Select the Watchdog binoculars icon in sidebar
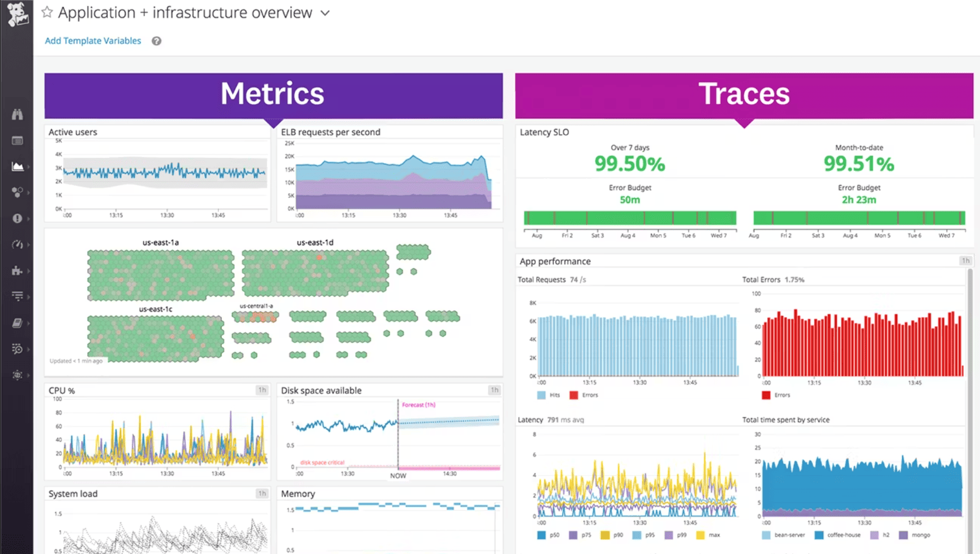 click(x=17, y=114)
